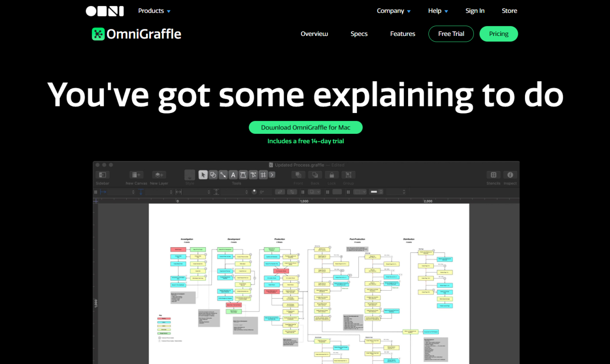Click the flip horizontal arrows button

280,192
